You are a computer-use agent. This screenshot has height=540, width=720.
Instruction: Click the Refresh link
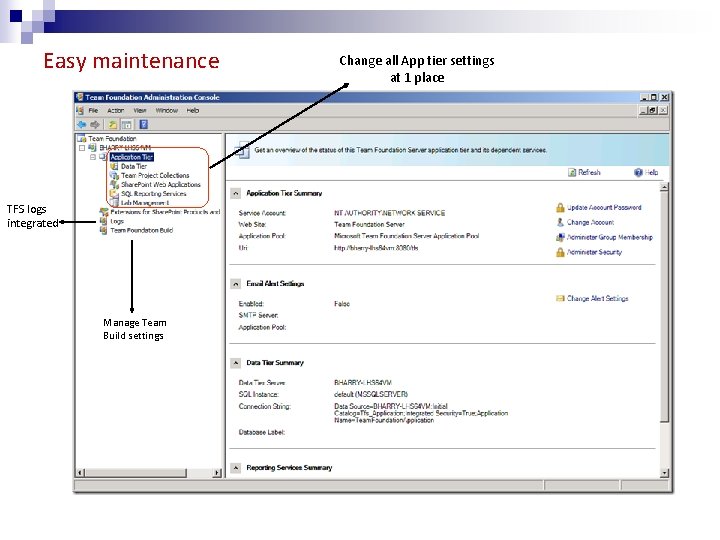589,173
